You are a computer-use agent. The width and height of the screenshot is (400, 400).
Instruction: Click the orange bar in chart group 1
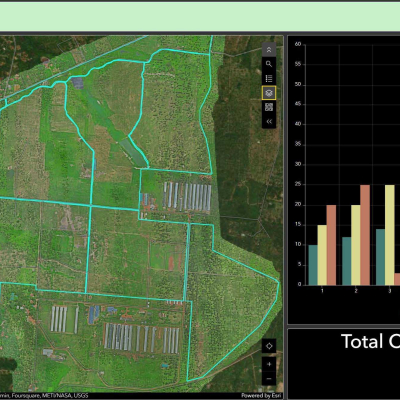[x=331, y=245]
